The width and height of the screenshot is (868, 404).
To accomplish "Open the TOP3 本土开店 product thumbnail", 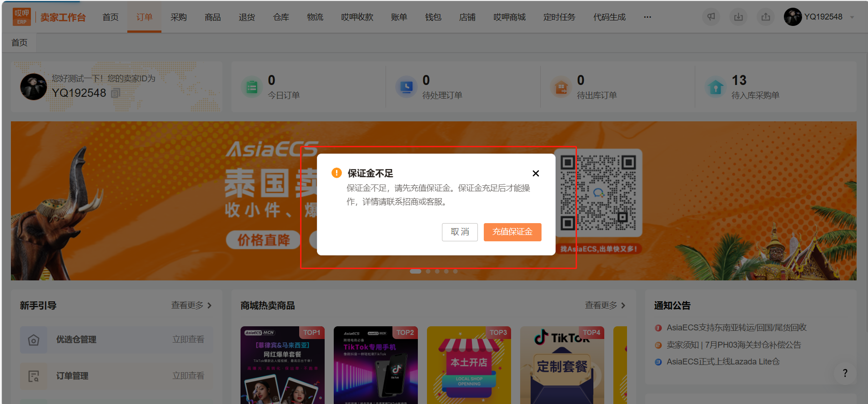I will tap(469, 365).
